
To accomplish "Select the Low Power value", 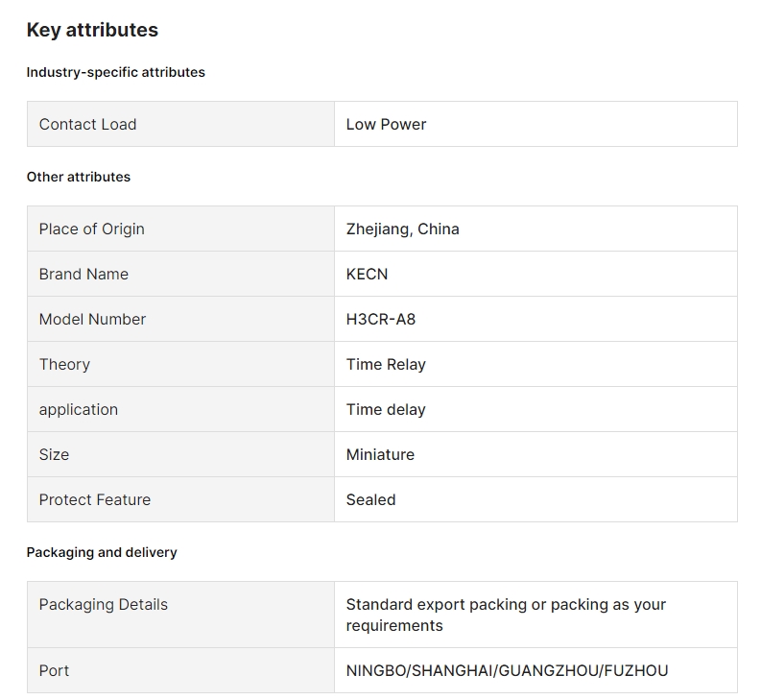I will pyautogui.click(x=386, y=125).
